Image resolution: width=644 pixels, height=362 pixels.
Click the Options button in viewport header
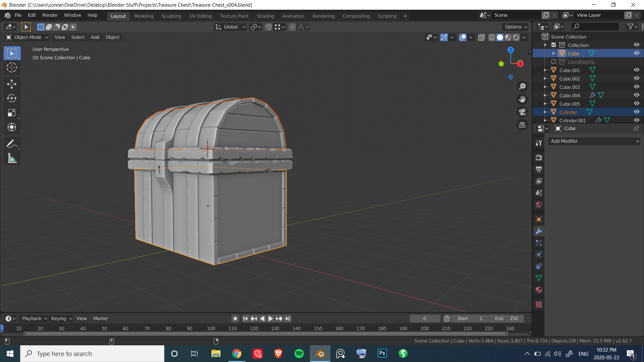click(x=516, y=27)
